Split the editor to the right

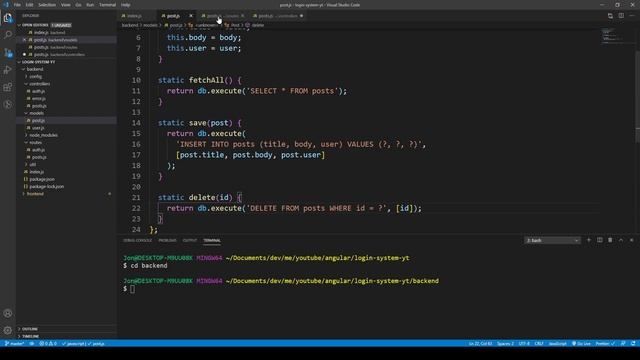[x=621, y=16]
